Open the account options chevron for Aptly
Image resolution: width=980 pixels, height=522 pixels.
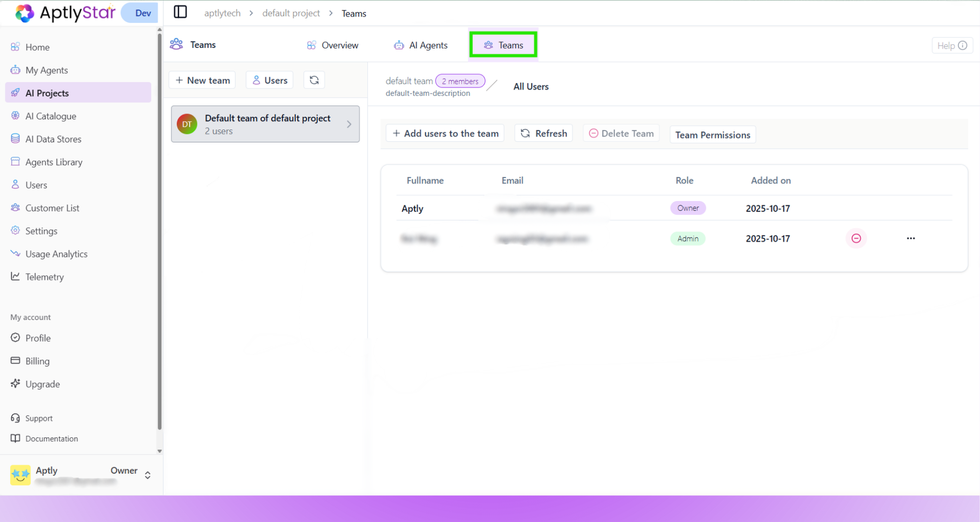tap(147, 475)
